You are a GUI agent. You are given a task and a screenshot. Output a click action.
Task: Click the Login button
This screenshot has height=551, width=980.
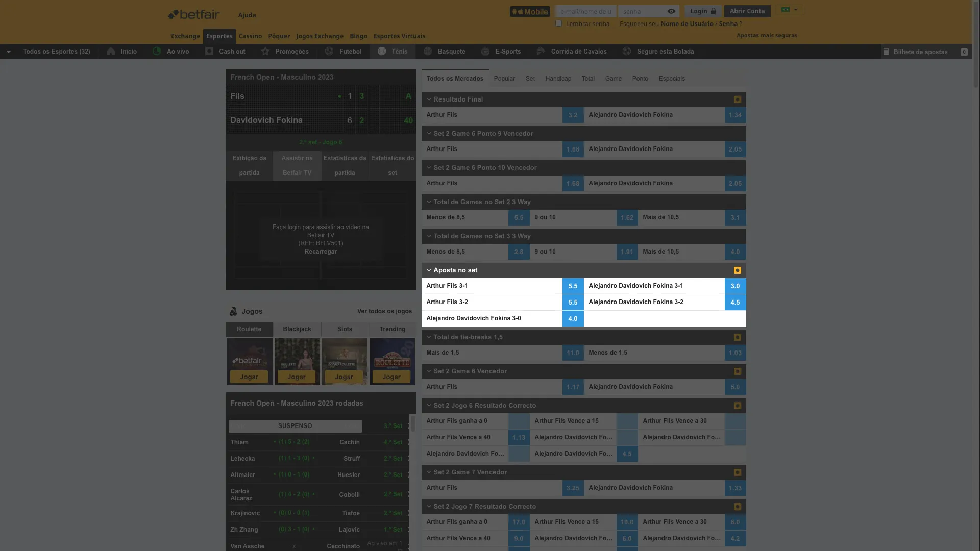[702, 11]
